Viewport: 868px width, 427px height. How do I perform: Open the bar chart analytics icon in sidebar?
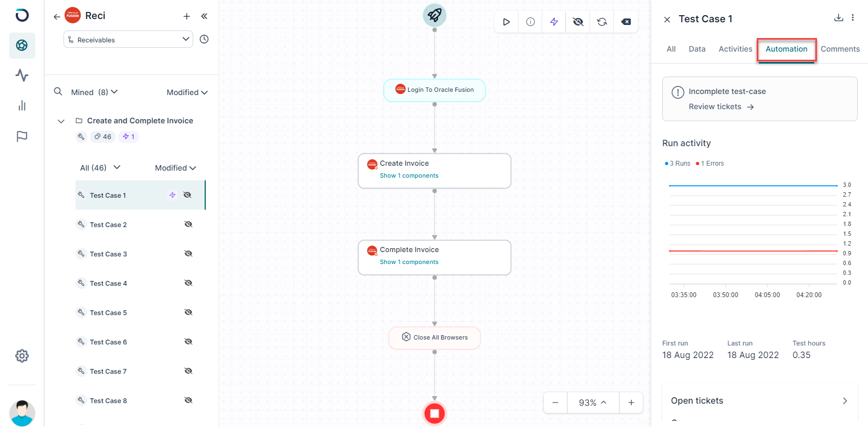pos(22,105)
